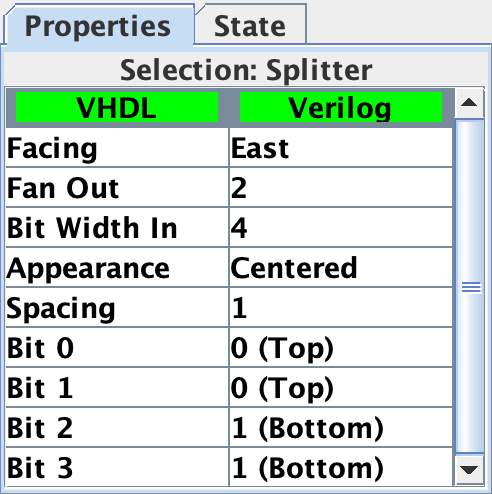
Task: Open the Fan Out value dropdown
Action: (x=341, y=188)
